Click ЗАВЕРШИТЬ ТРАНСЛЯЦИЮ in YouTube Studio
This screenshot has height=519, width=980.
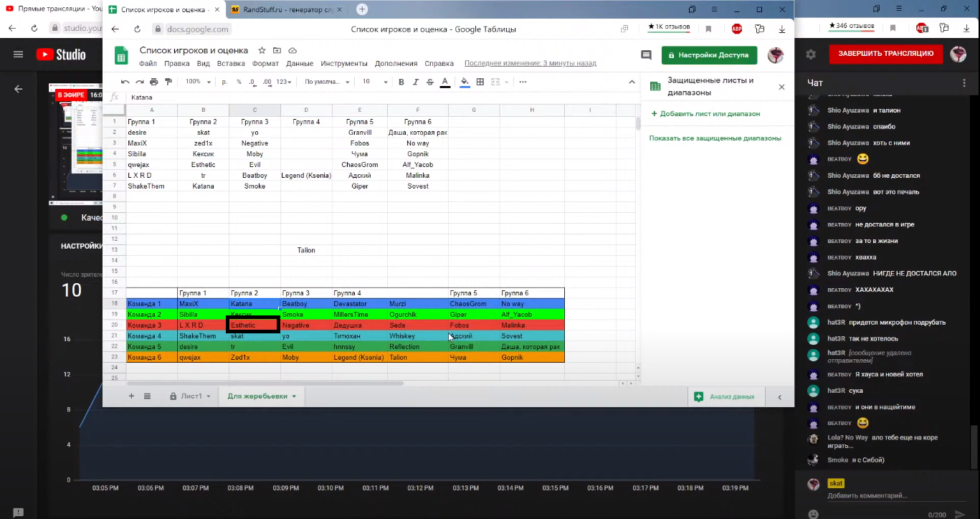886,54
